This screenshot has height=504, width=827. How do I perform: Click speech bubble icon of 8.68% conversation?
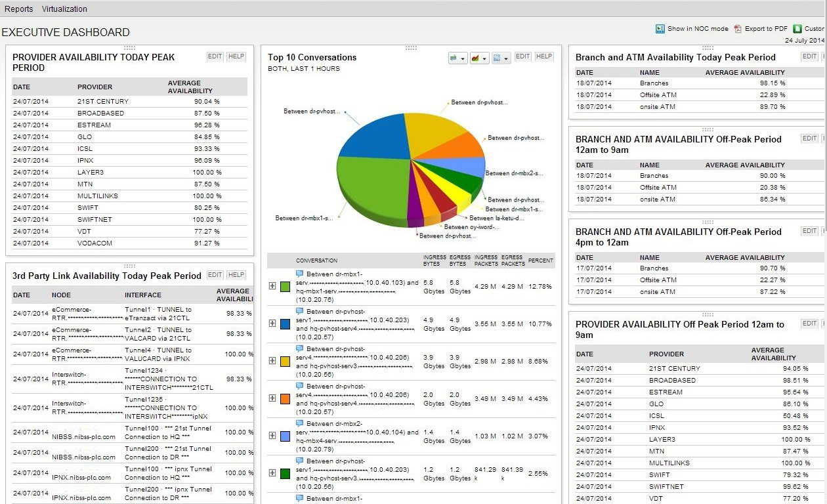tap(300, 348)
